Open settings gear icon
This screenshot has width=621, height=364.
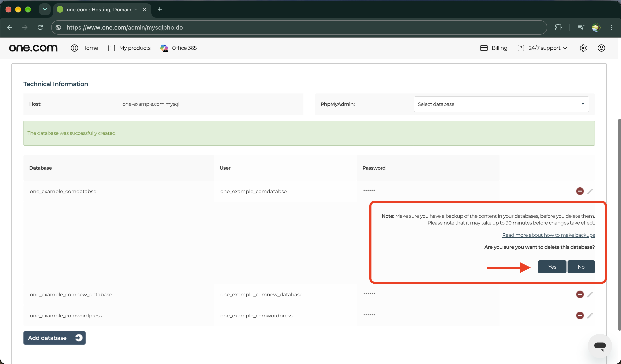(x=583, y=48)
